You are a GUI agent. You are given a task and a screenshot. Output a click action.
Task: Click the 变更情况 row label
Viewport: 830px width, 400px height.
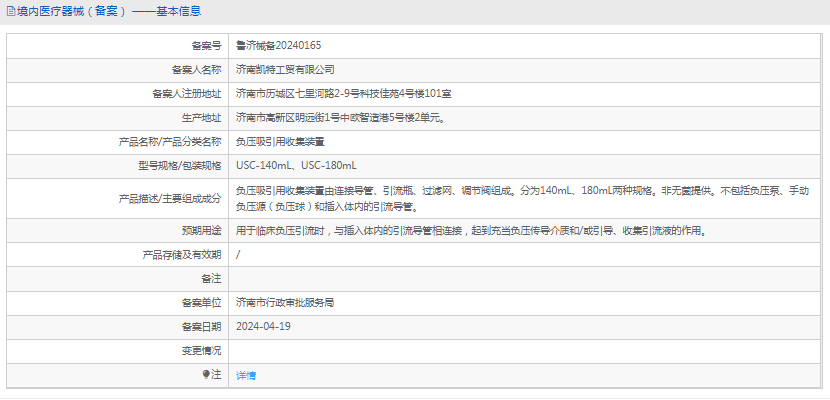click(201, 351)
